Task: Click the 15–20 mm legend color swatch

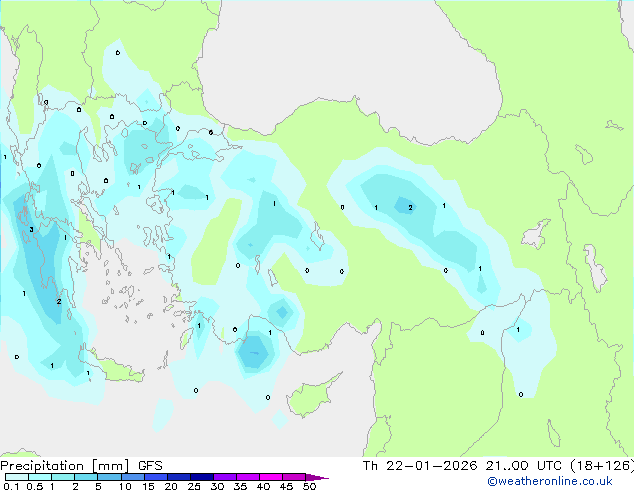Action: coord(156,477)
